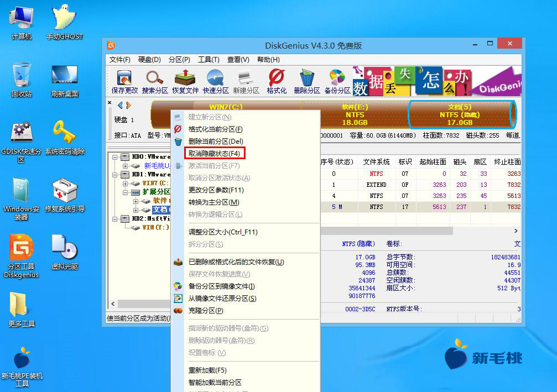Image resolution: width=557 pixels, height=392 pixels.
Task: Open the 更多工具 folder icon
Action: (x=22, y=310)
